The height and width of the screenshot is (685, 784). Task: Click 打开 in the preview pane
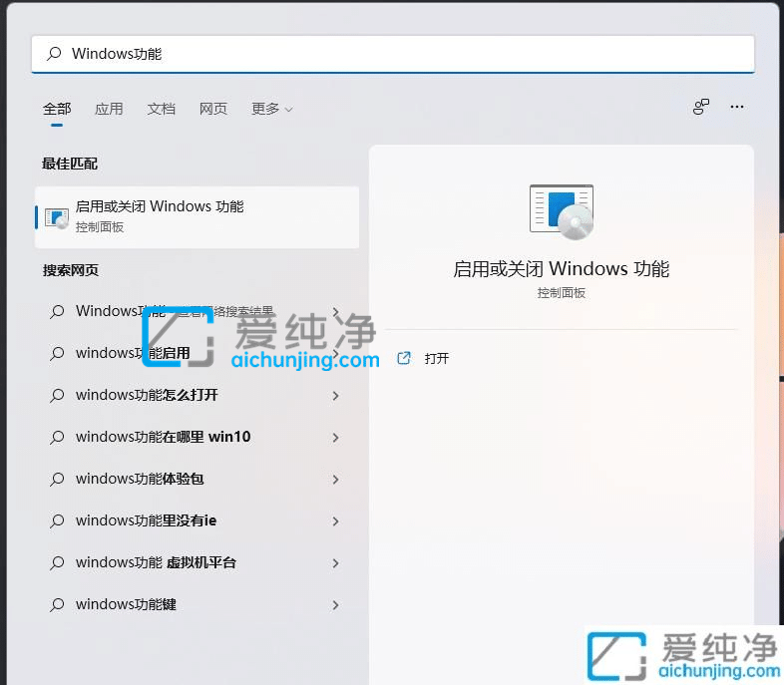point(437,358)
